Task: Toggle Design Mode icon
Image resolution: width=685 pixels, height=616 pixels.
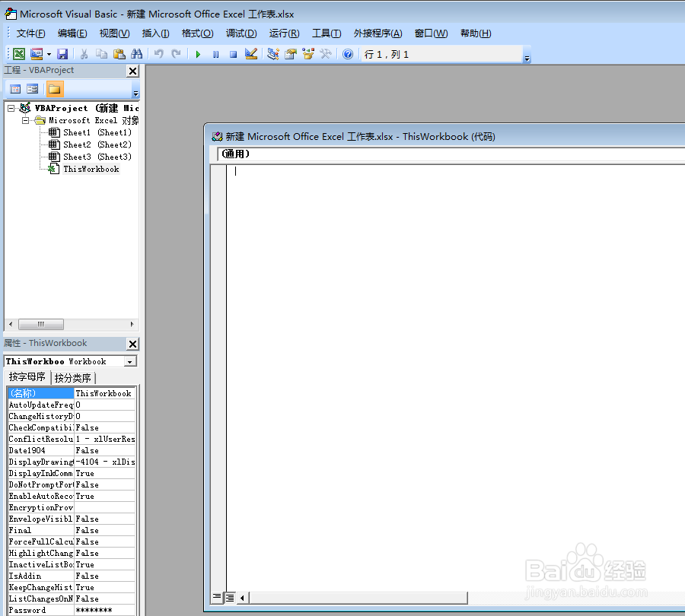Action: [250, 54]
